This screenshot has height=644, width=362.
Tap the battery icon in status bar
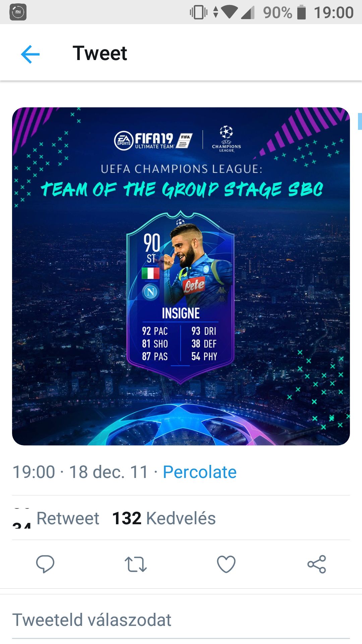pyautogui.click(x=301, y=12)
